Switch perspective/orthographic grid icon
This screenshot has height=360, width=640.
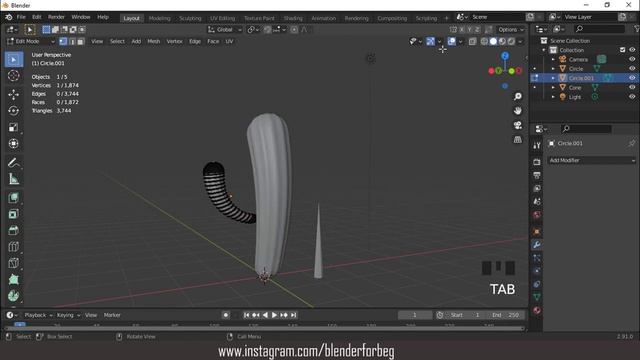[518, 139]
